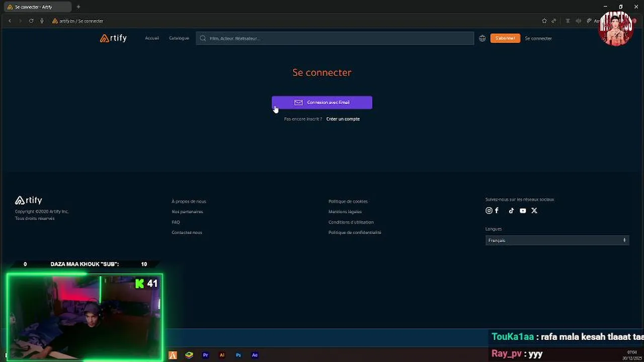
Task: Open Artify Instagram page icon
Action: [489, 211]
